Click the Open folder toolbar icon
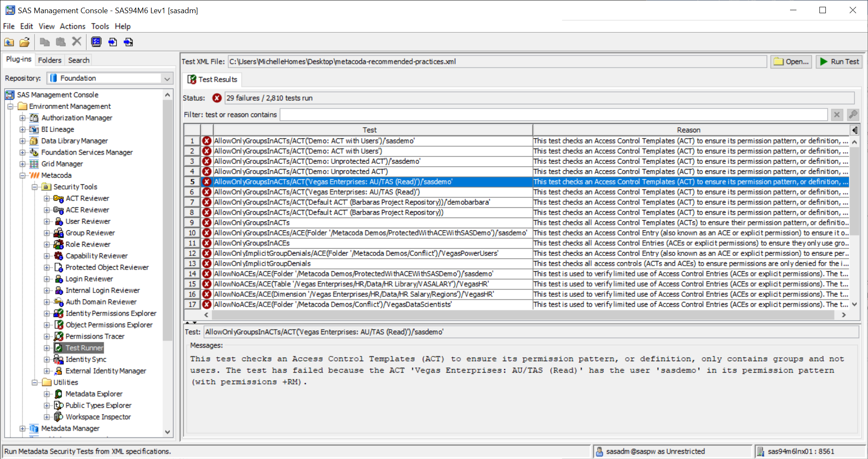Screen dimensions: 868x459 (25, 42)
